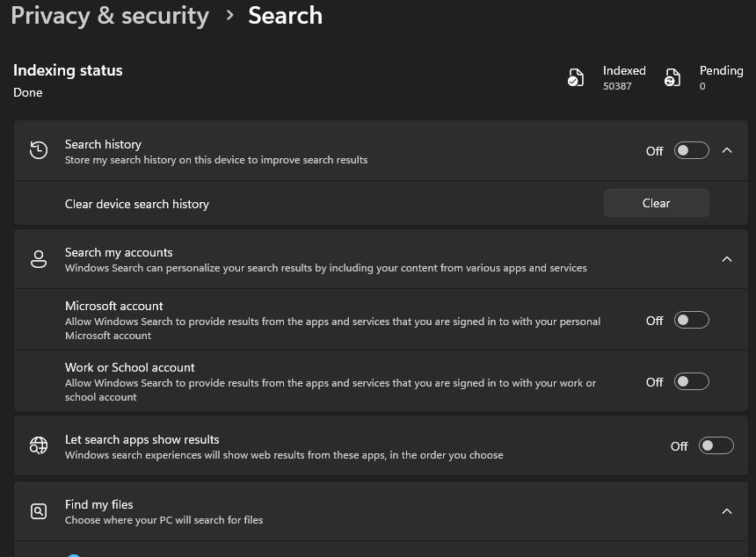Click the globe icon for search apps results
Image resolution: width=756 pixels, height=557 pixels.
pos(39,445)
